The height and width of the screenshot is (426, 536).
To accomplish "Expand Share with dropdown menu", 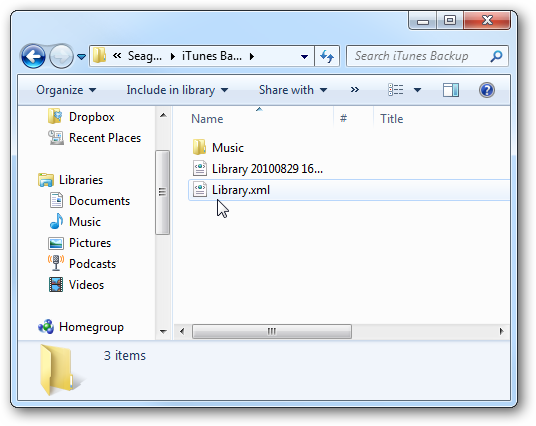I will coord(293,90).
